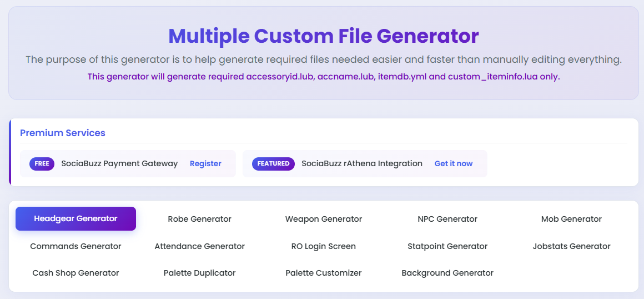Click the SociaBuzz rAthena Integration text
Viewport: 644px width, 299px height.
pos(362,164)
